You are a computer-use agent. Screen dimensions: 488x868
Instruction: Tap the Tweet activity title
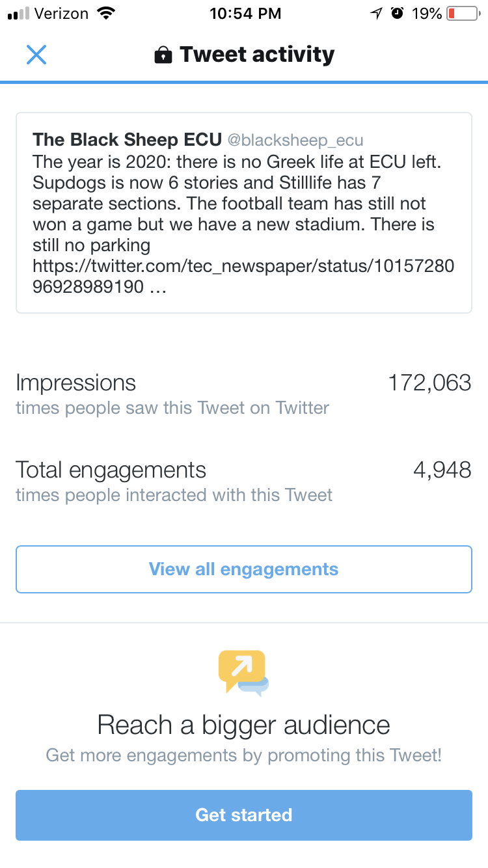(257, 55)
